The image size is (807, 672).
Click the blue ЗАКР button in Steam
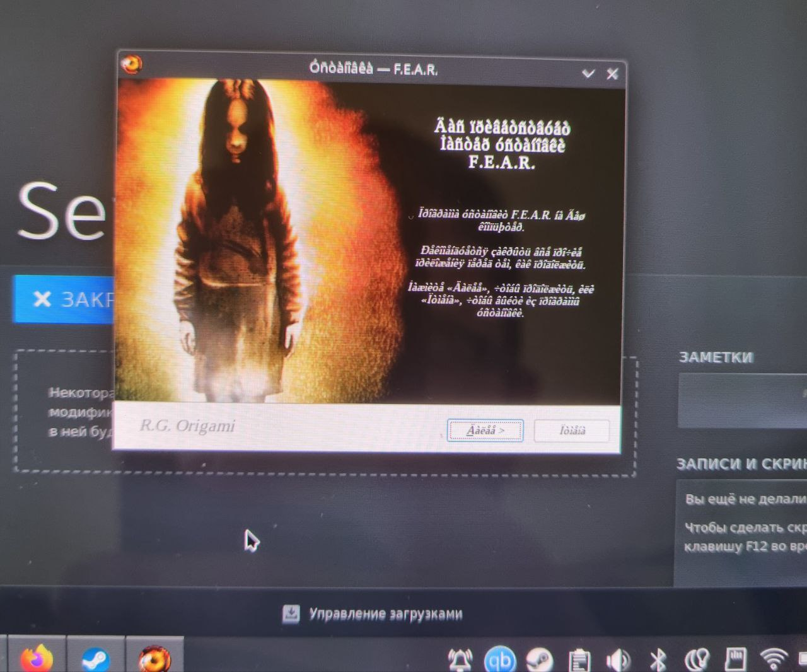pos(64,299)
